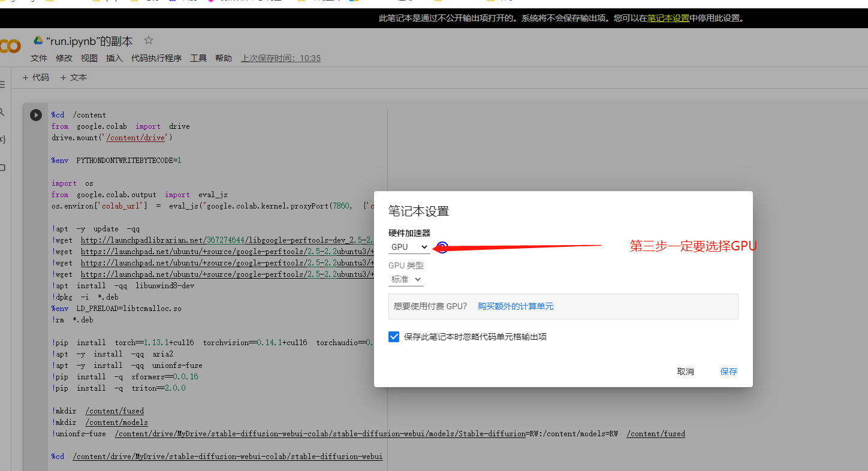Image resolution: width=868 pixels, height=471 pixels.
Task: Click the from google.colab.output import eval_js line
Action: tap(140, 195)
